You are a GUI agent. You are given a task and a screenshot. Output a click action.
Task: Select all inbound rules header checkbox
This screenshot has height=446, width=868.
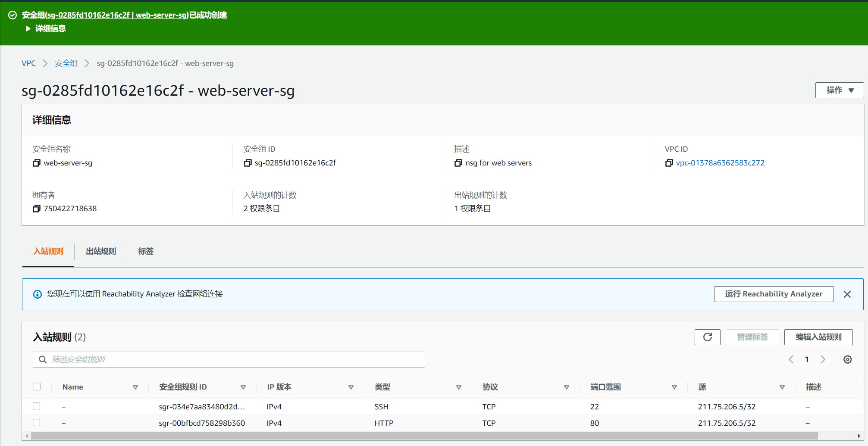tap(37, 387)
